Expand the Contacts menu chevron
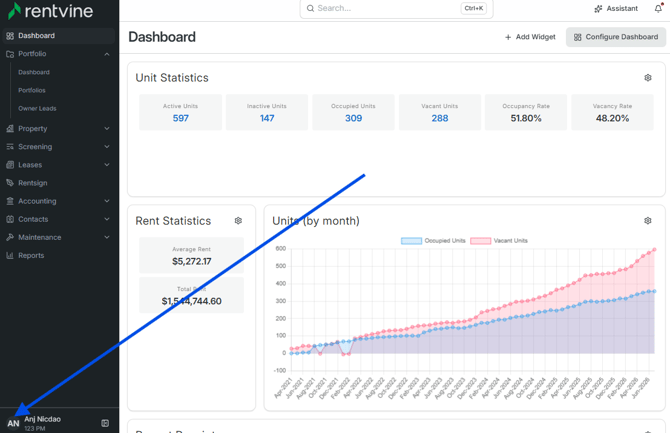The width and height of the screenshot is (670, 433). [107, 219]
